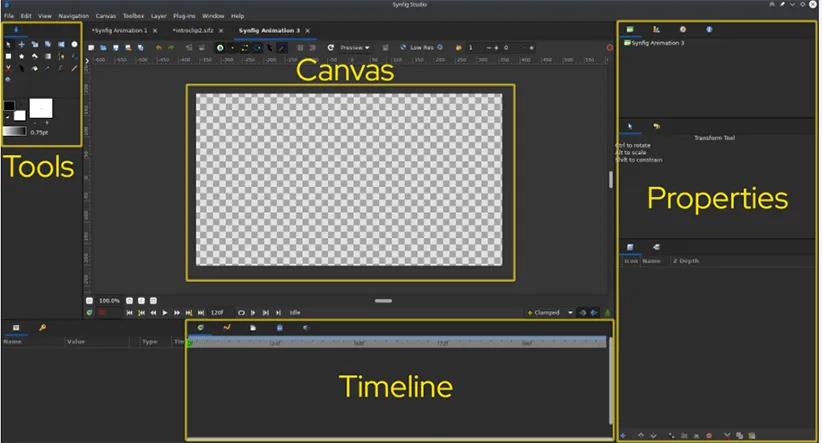The height and width of the screenshot is (443, 822).
Task: Select the Star tool in toolbox
Action: [x=21, y=57]
